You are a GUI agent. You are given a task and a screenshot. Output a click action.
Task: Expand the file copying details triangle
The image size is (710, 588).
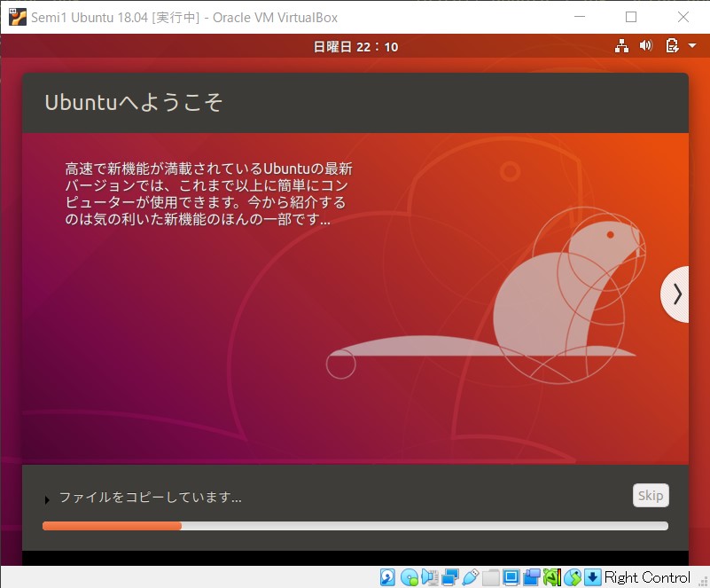click(x=47, y=499)
